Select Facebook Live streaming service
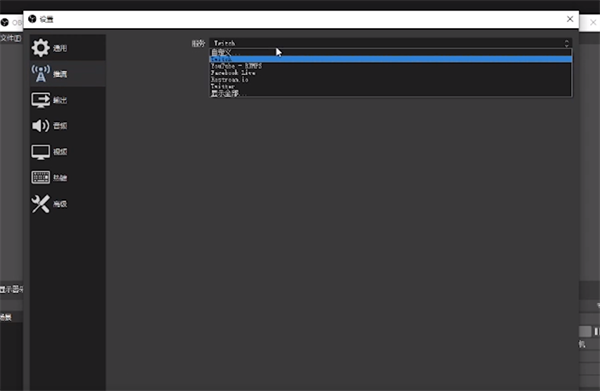Viewport: 600px width, 391px height. 391,73
